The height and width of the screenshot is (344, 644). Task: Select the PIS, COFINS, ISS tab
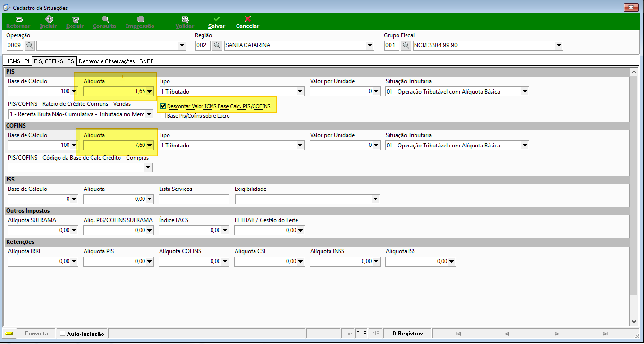tap(54, 61)
